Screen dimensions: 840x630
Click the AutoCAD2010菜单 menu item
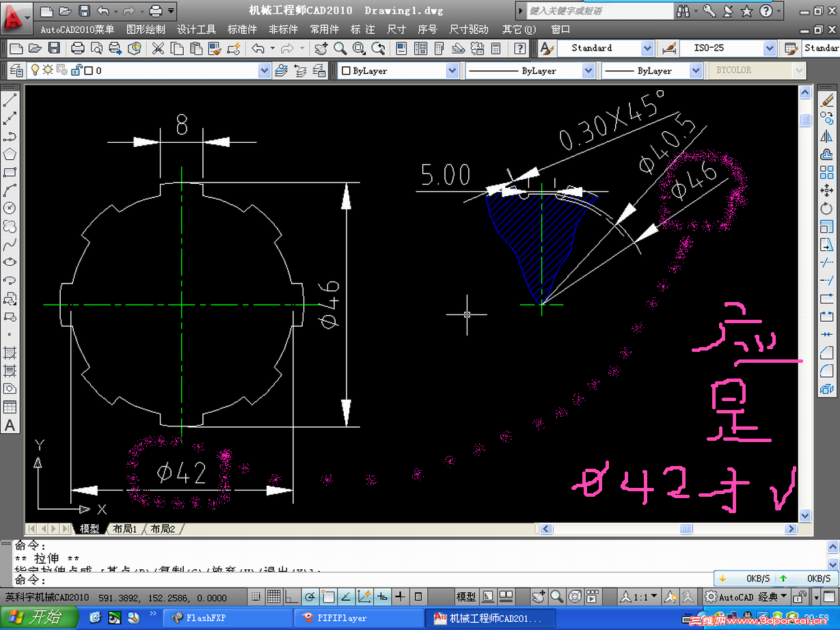(77, 29)
